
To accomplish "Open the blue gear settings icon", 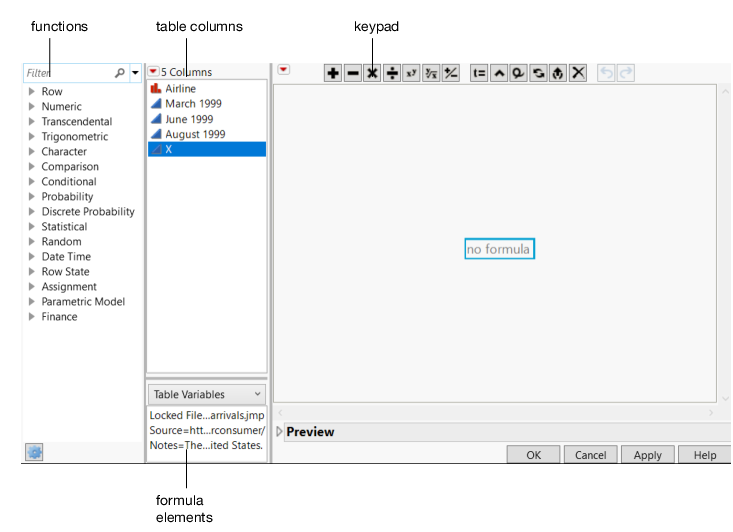I will [x=34, y=453].
